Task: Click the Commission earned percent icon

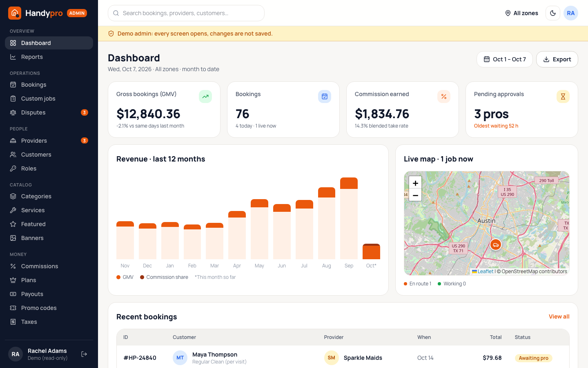Action: click(x=444, y=96)
